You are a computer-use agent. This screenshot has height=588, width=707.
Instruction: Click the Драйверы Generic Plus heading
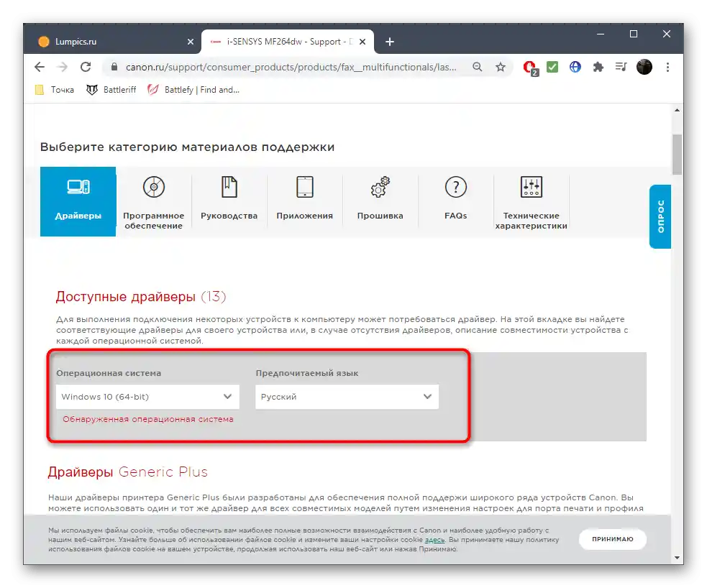pos(127,472)
